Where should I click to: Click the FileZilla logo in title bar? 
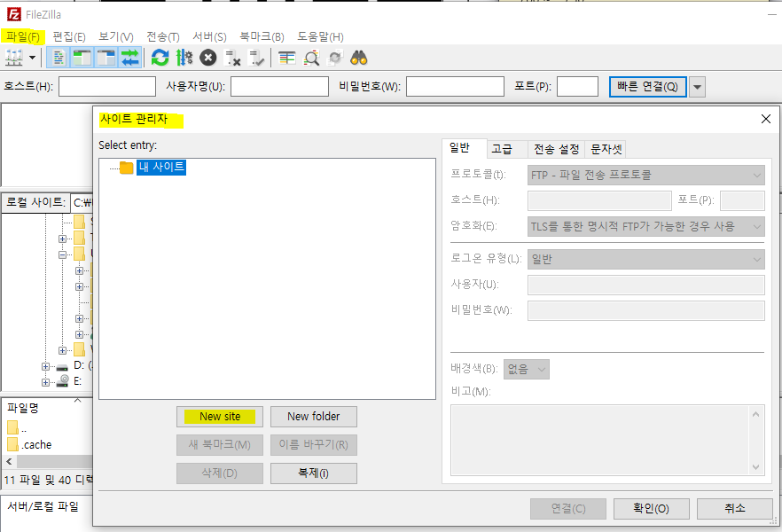point(13,14)
